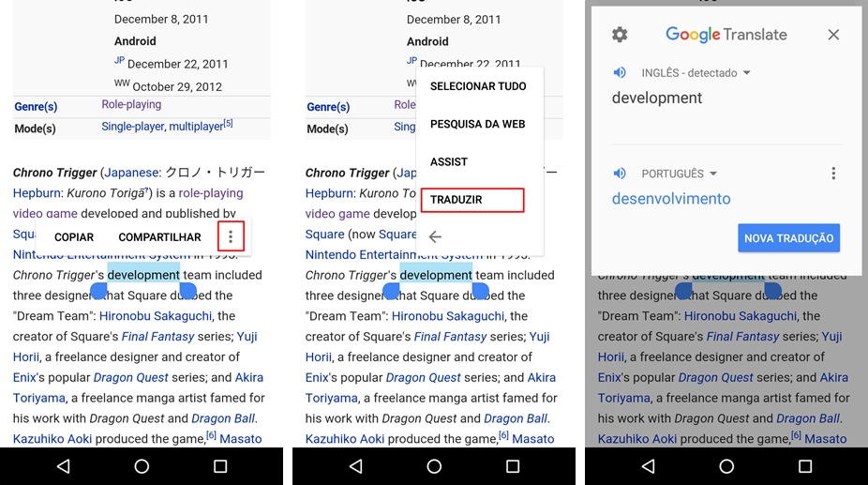Tap the translated word desenvolvimento
Image resolution: width=868 pixels, height=485 pixels.
[671, 199]
